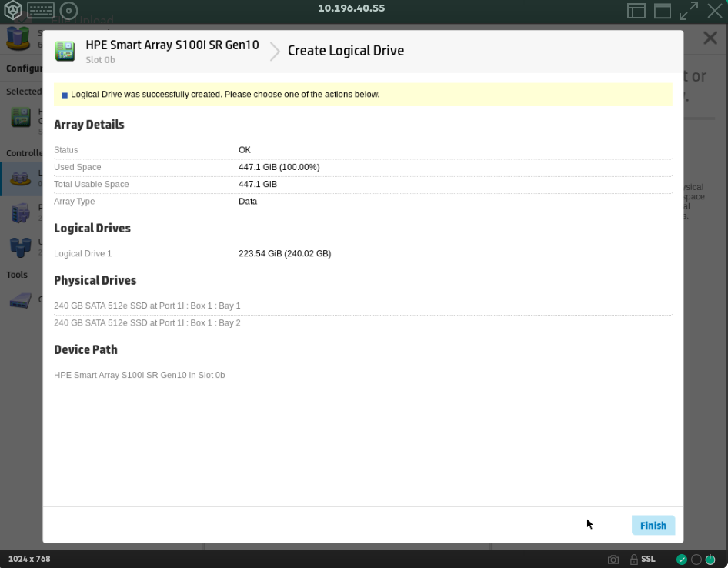
Task: Click HPE Smart Array S100i SR Gen10 breadcrumb
Action: tap(172, 45)
